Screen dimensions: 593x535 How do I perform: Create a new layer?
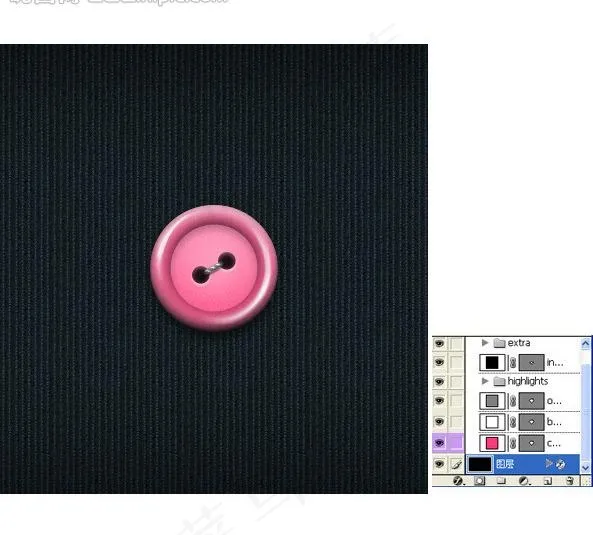[547, 481]
